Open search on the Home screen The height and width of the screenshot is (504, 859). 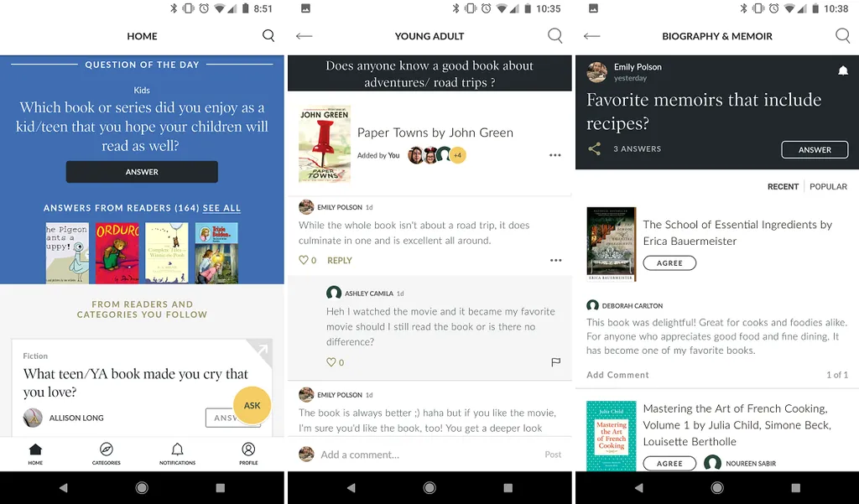coord(268,36)
